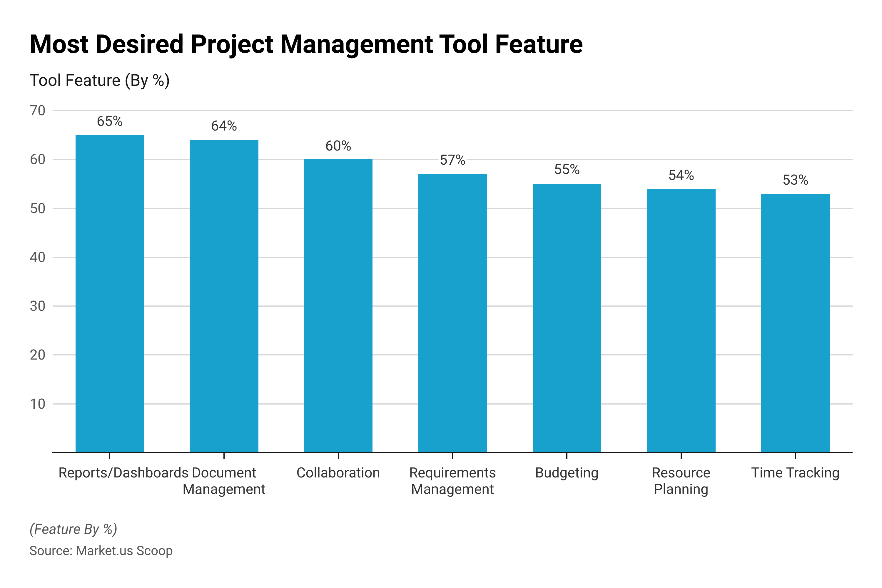Select the Resource Planning bar
Image resolution: width=882 pixels, height=588 pixels.
(681, 321)
